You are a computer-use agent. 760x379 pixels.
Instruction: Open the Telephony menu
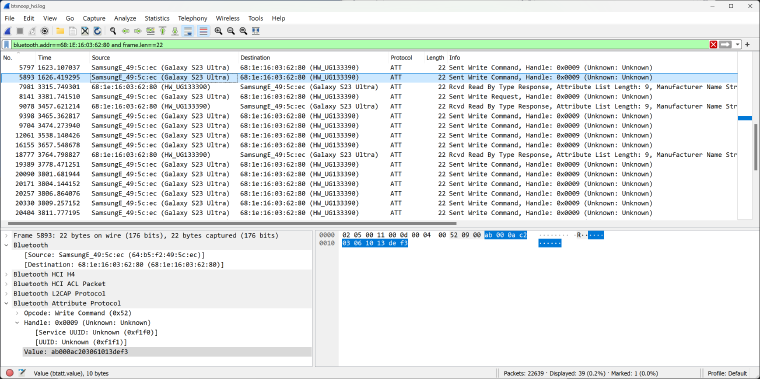coord(193,18)
